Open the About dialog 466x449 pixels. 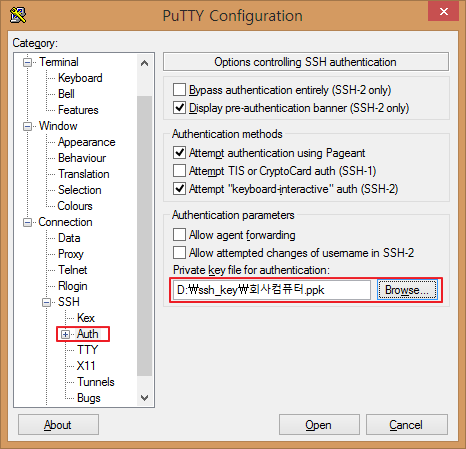(58, 425)
